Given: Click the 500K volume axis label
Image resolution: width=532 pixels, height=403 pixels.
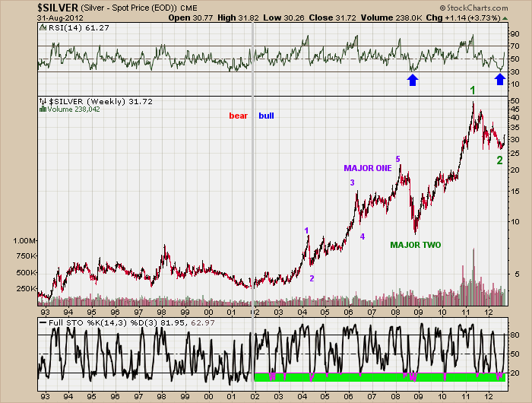Looking at the screenshot, I should [26, 273].
